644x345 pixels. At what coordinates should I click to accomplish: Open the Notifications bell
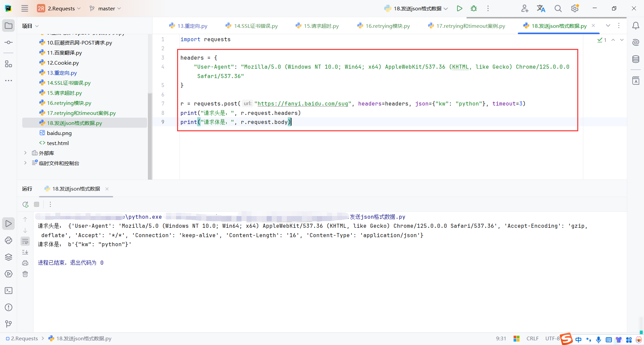pos(636,26)
